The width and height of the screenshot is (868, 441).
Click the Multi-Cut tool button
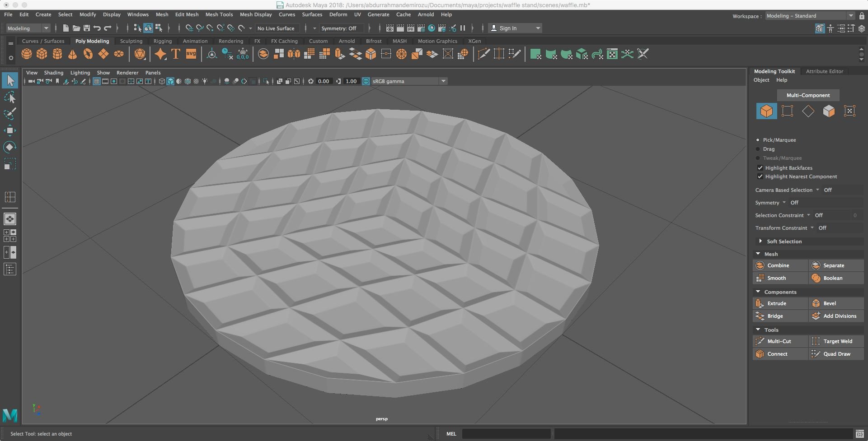(x=780, y=341)
